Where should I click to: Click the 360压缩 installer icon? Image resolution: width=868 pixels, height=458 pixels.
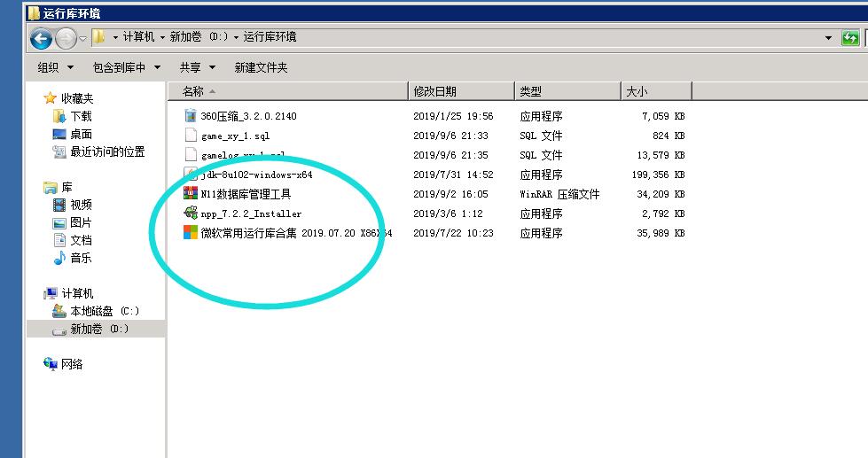point(190,116)
